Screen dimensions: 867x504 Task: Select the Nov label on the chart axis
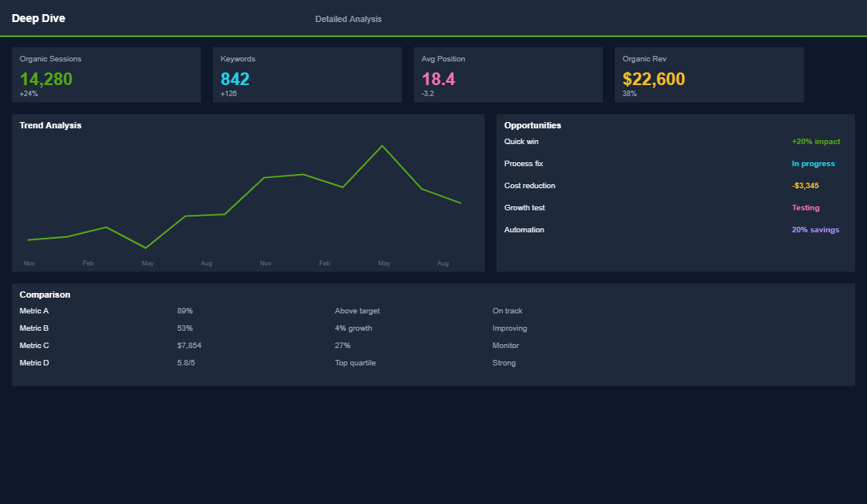(x=29, y=263)
